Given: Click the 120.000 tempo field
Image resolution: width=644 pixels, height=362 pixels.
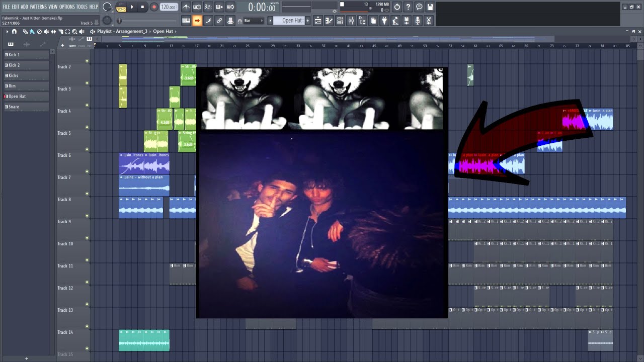Looking at the screenshot, I should 169,7.
